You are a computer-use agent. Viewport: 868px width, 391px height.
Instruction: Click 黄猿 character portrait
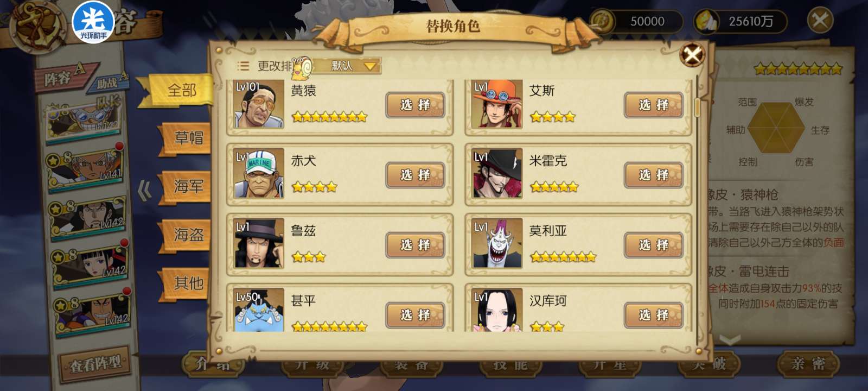click(259, 104)
